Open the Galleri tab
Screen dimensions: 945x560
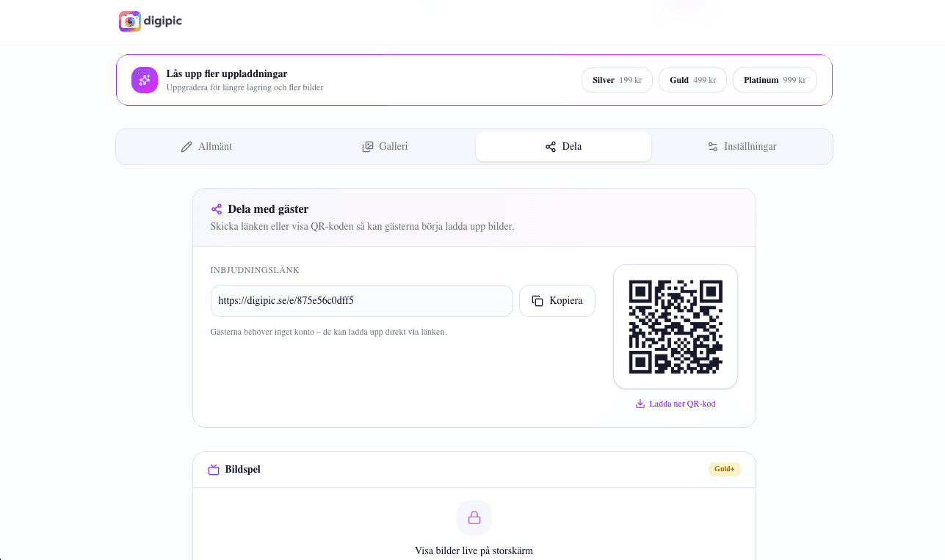385,146
